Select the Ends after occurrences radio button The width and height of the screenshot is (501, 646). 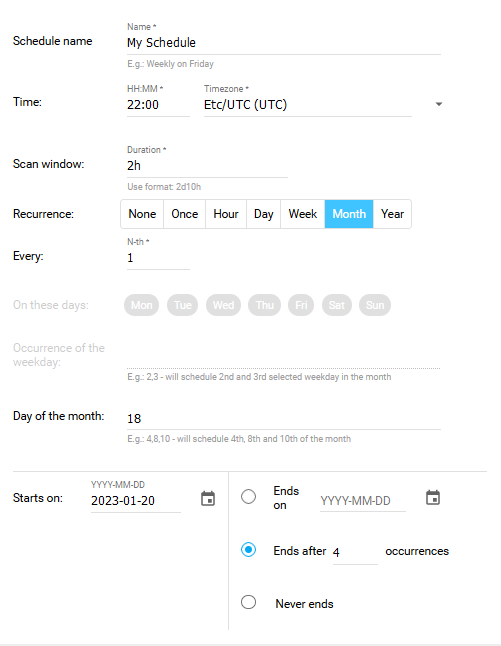point(248,550)
